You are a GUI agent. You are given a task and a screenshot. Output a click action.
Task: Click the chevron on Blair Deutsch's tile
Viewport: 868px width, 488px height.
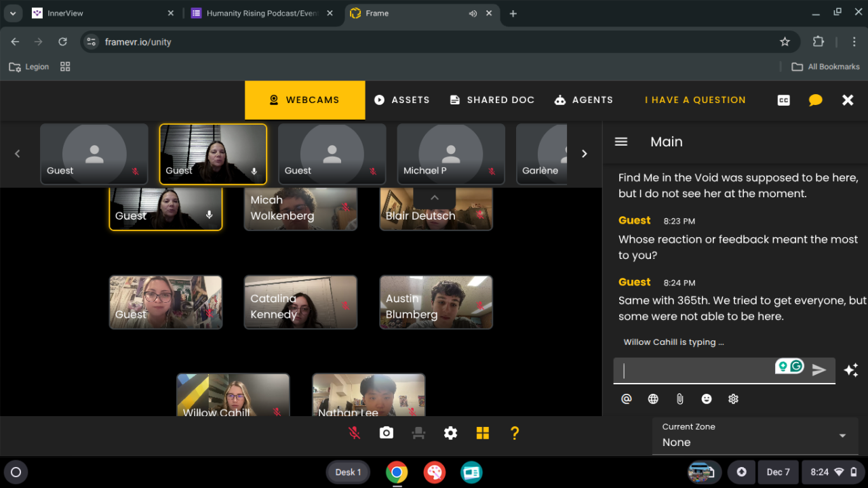coord(435,198)
